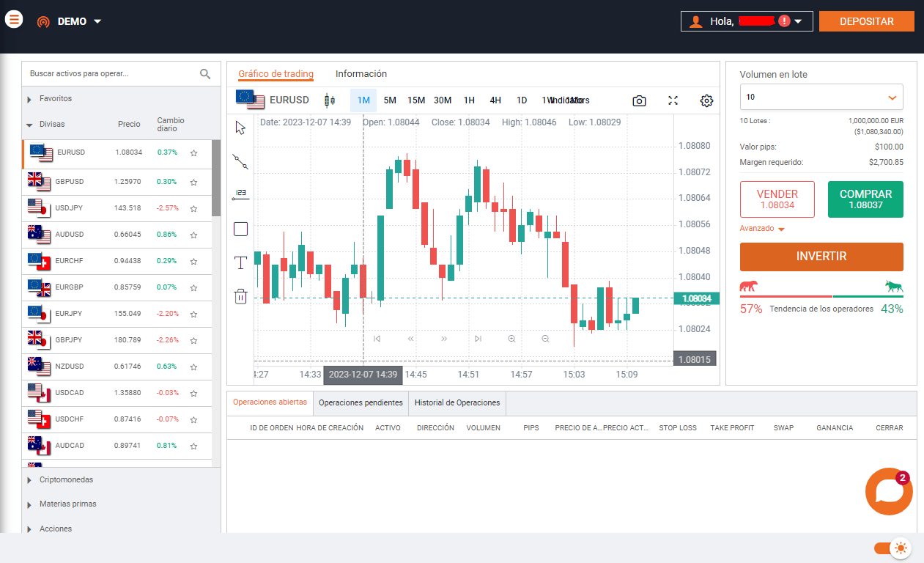Toggle the light/dark theme switch
This screenshot has width=924, height=563.
892,548
